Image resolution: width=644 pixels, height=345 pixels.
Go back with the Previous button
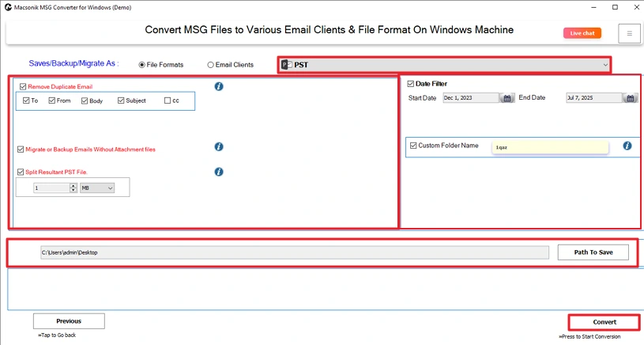pyautogui.click(x=69, y=321)
